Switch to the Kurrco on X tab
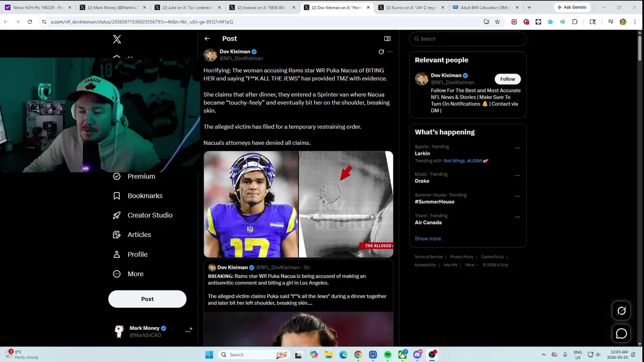Image resolution: width=644 pixels, height=362 pixels. click(x=411, y=8)
